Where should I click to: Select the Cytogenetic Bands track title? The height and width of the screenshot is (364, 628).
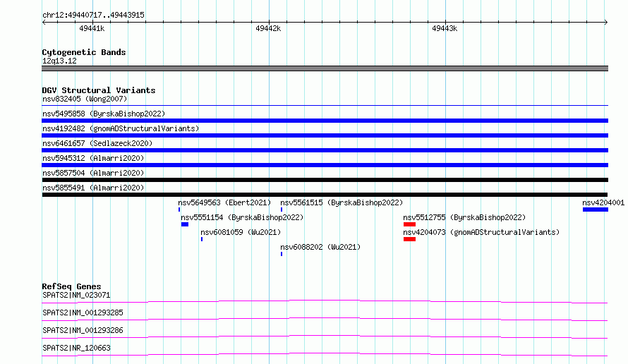(x=84, y=52)
